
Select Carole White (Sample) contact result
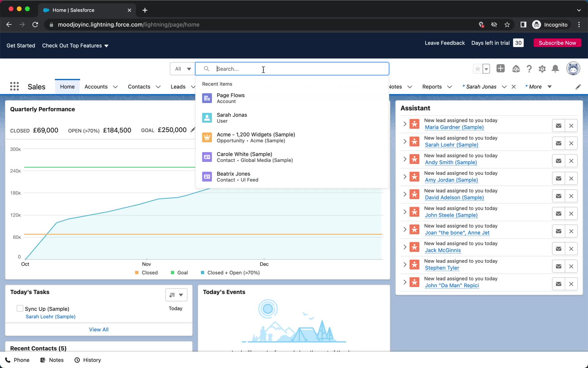[x=292, y=157]
